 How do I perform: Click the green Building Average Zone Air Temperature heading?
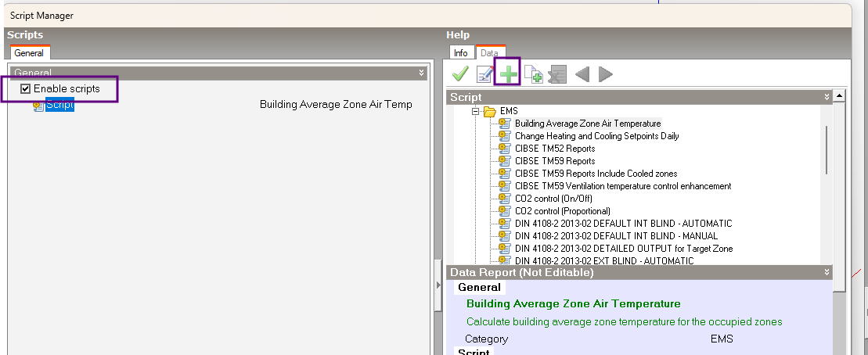click(574, 303)
